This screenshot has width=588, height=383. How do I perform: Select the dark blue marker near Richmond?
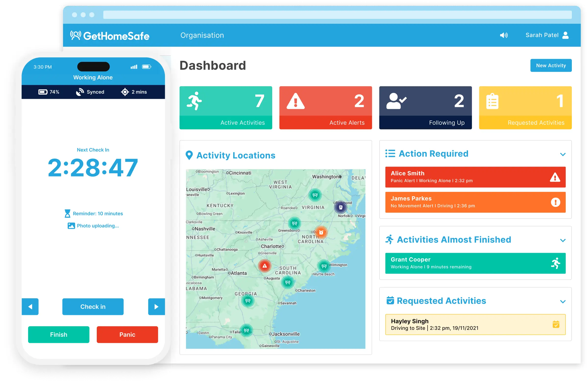pos(341,207)
